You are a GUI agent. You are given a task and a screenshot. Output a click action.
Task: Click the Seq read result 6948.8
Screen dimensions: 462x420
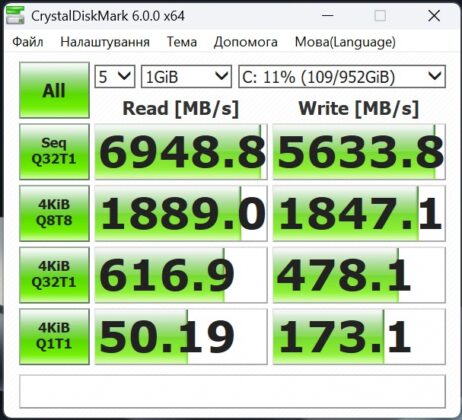pos(181,152)
